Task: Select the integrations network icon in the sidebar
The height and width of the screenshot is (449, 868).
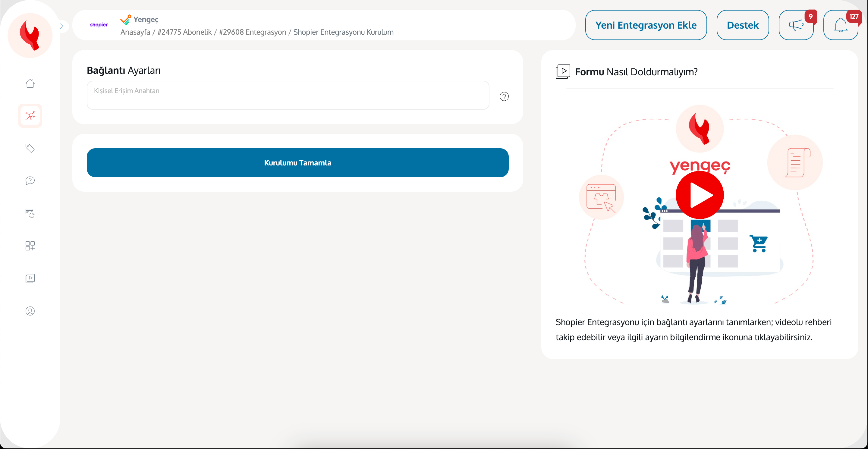Action: [30, 116]
